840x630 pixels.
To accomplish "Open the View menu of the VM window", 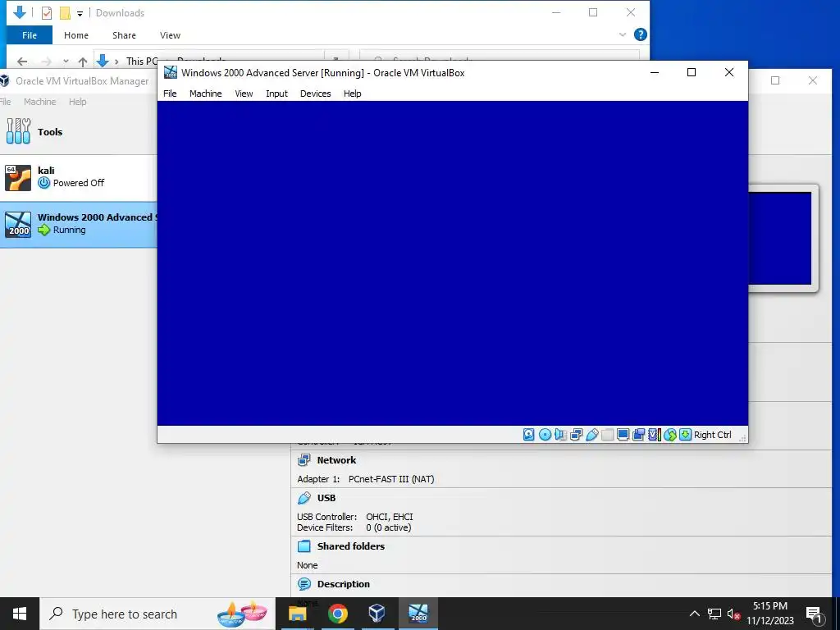I will tap(244, 94).
